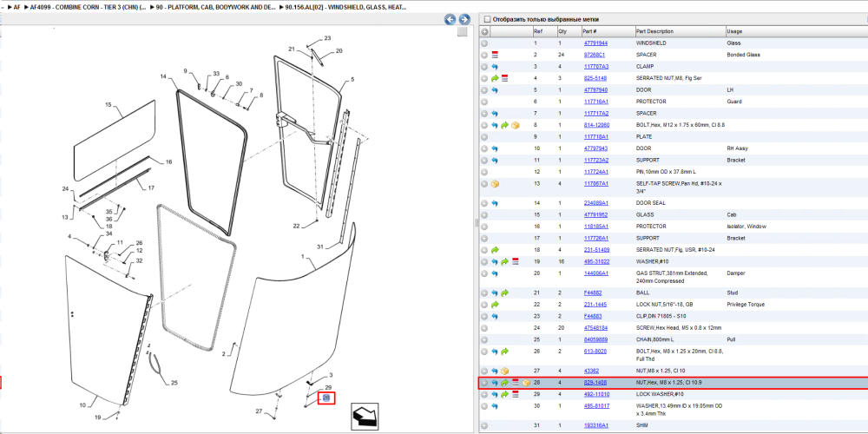
Task: Click the blue arrow for WASHER ref 30 row
Action: tap(495, 406)
